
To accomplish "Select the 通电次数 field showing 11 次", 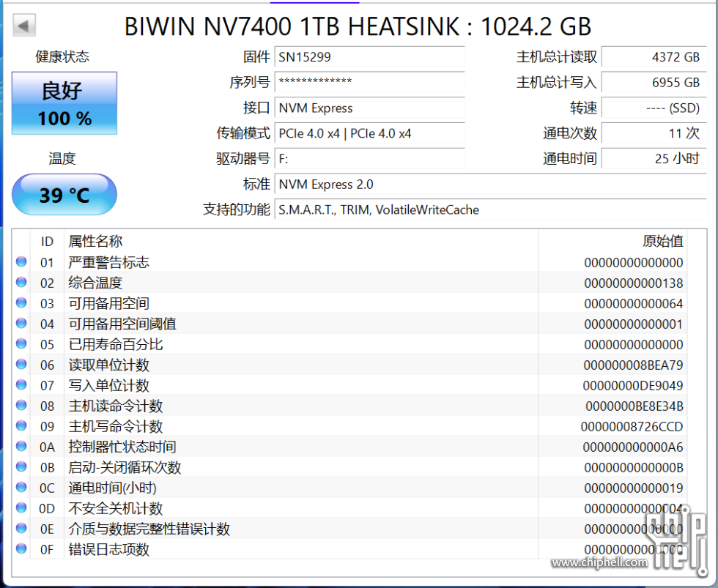I will point(654,133).
